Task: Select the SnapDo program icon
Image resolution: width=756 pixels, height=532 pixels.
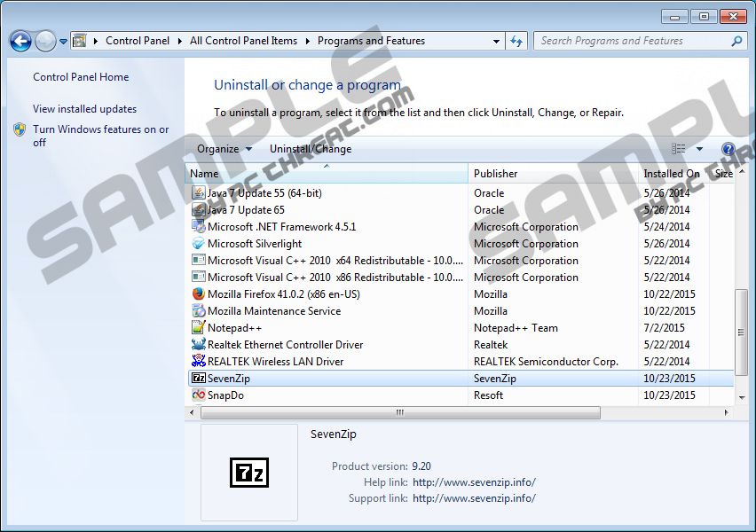Action: coord(198,395)
